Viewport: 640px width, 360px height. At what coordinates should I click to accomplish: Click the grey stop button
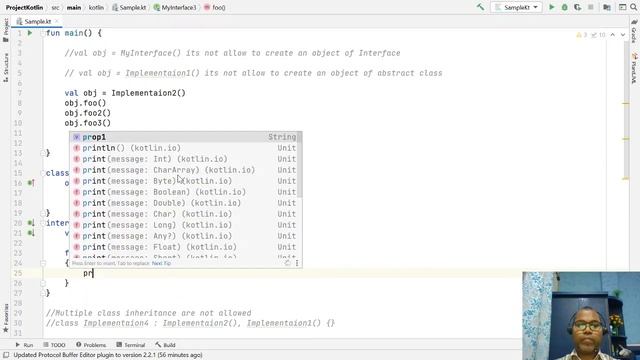pyautogui.click(x=591, y=7)
